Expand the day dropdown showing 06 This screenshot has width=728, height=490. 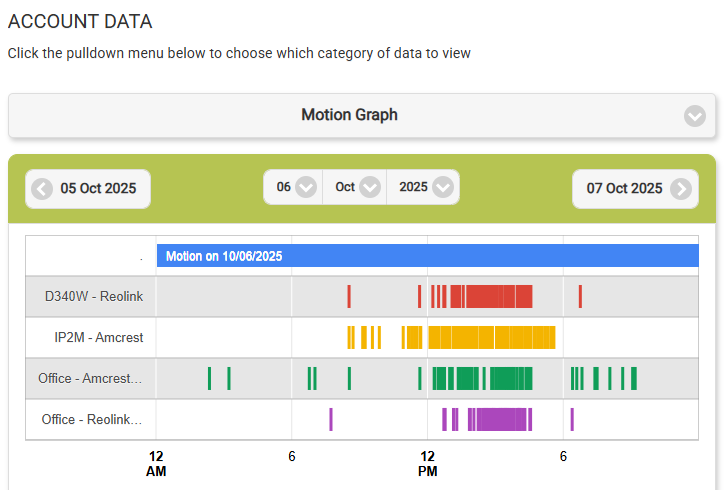[306, 187]
